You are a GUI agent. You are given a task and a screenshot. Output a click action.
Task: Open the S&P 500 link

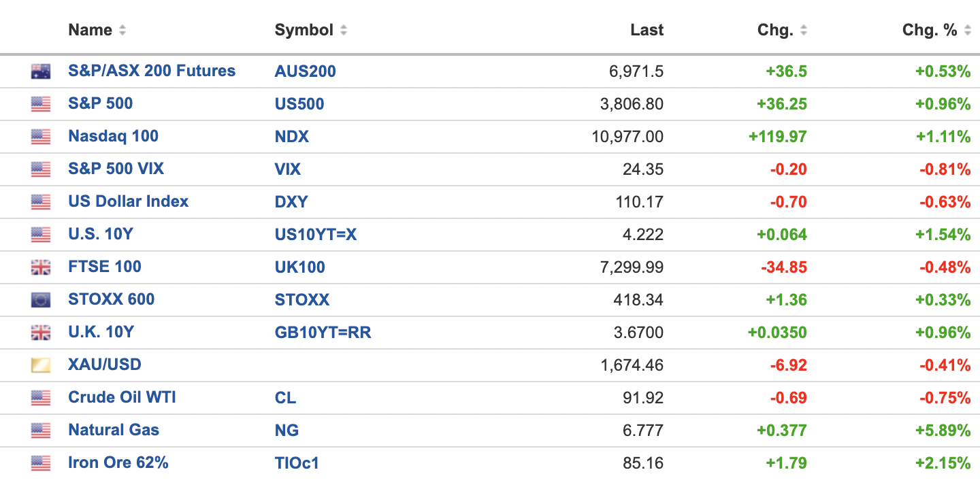tap(100, 103)
